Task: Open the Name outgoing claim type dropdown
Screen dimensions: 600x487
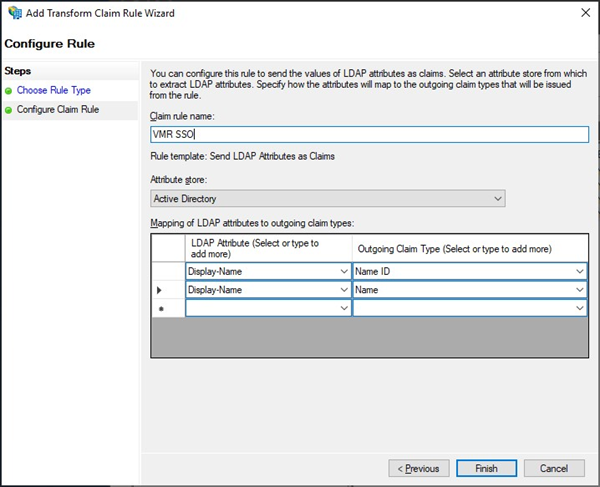Action: [x=579, y=290]
